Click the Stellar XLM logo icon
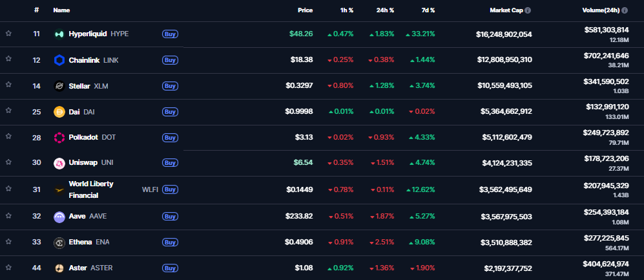This screenshot has width=644, height=280. coord(59,86)
